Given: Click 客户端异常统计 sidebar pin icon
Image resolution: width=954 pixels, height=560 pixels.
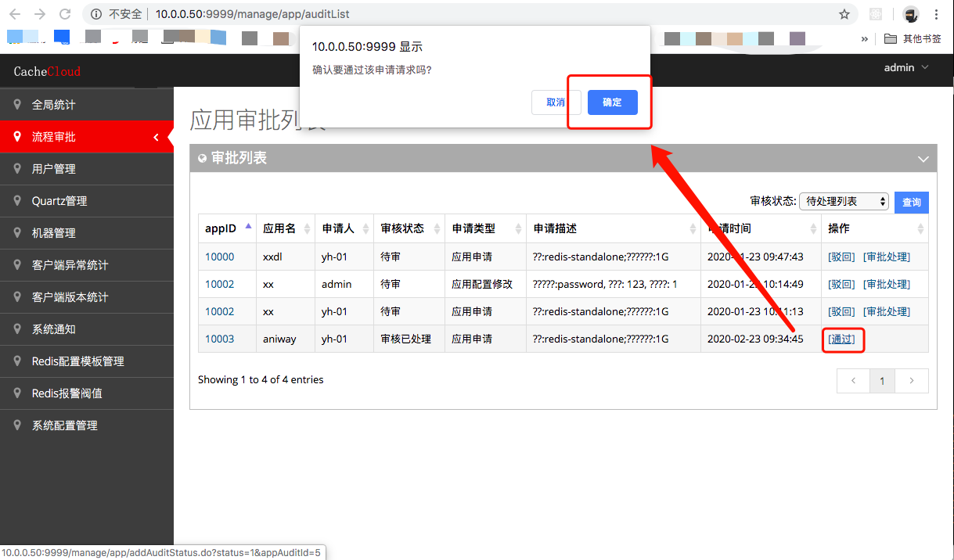Looking at the screenshot, I should coord(17,264).
